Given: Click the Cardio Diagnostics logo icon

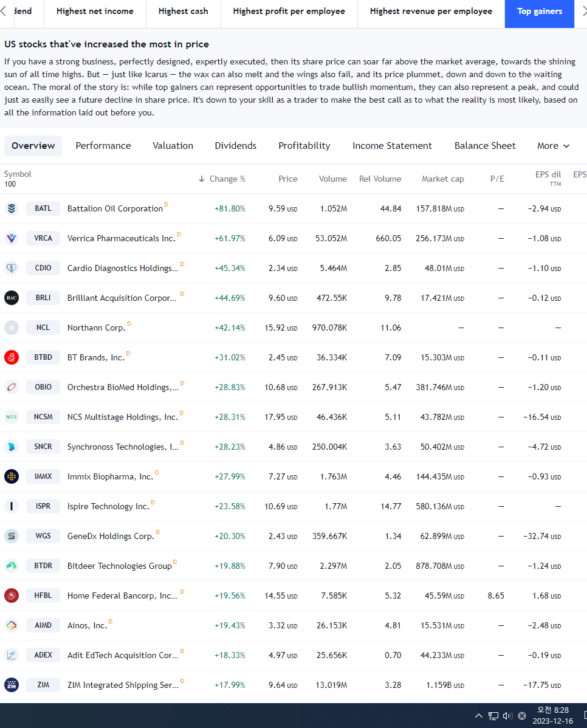Looking at the screenshot, I should 12,268.
